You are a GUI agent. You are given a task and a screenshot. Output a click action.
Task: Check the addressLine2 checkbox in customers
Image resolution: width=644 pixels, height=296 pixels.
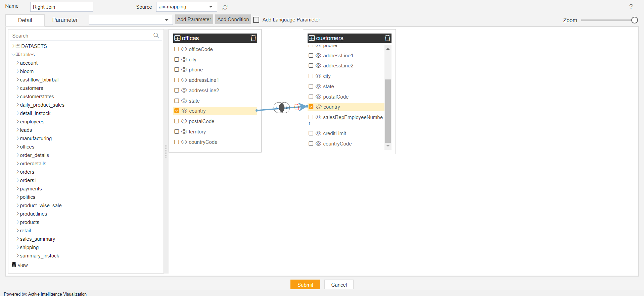(x=311, y=65)
